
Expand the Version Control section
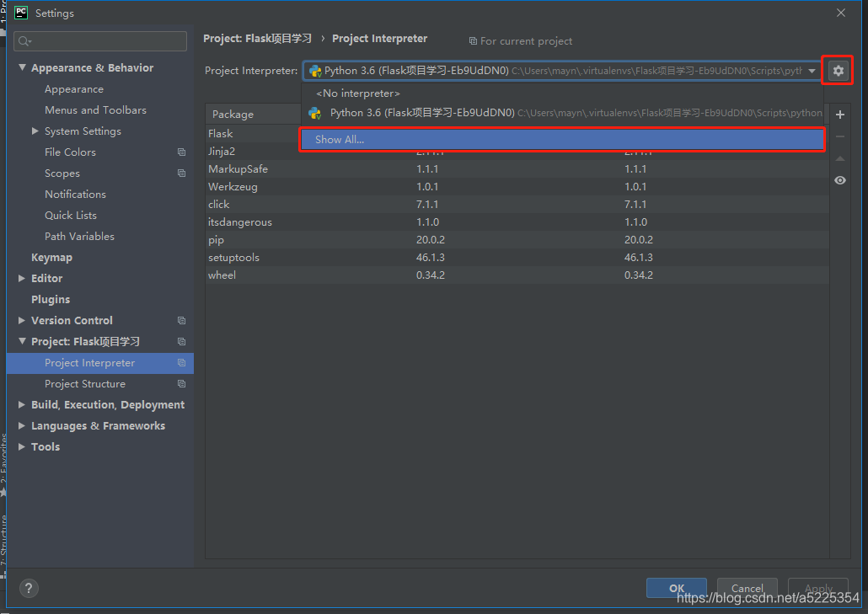pos(22,320)
